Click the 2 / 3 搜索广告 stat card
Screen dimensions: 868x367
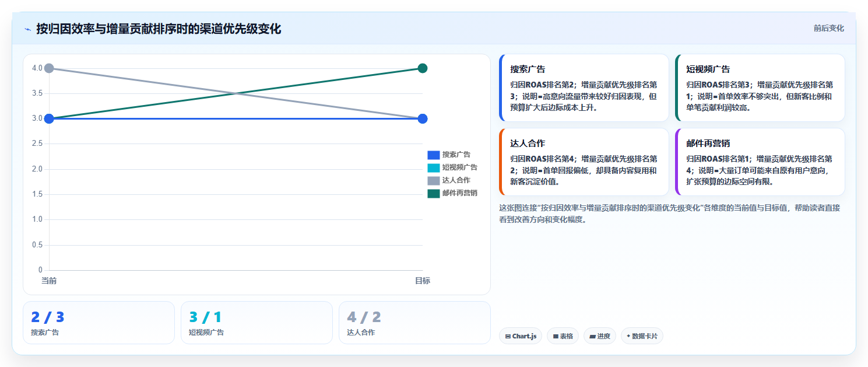tap(99, 323)
